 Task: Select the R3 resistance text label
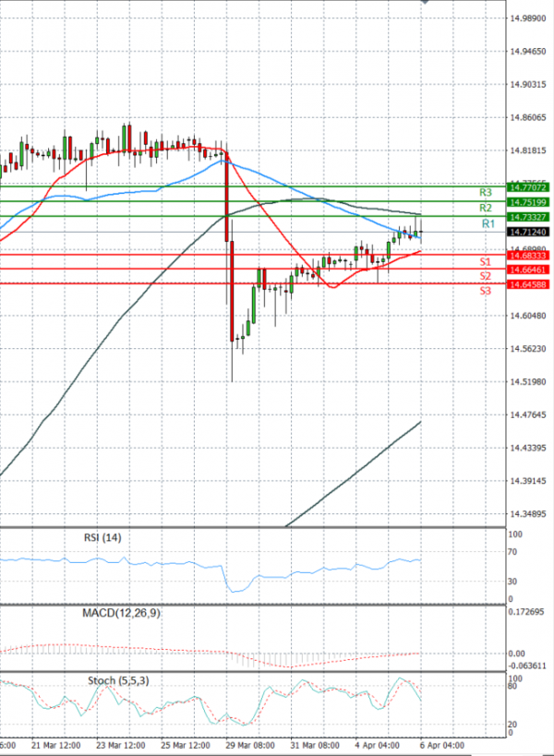[486, 193]
